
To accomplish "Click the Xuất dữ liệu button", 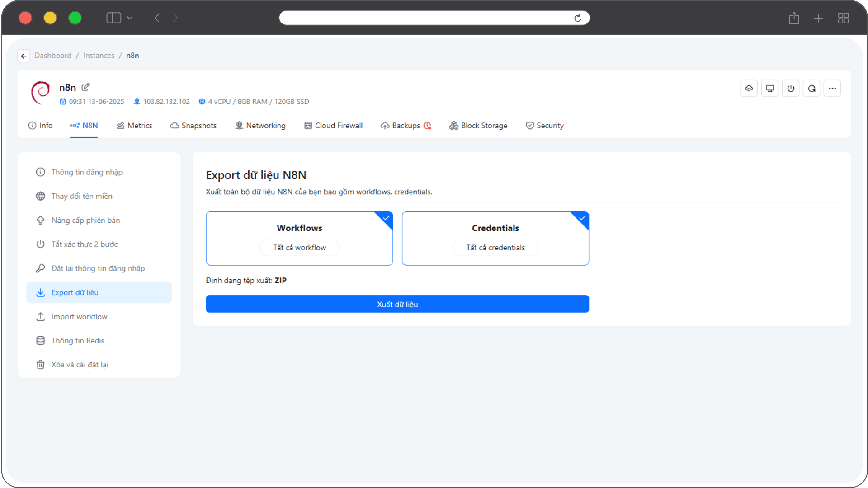I will 397,304.
